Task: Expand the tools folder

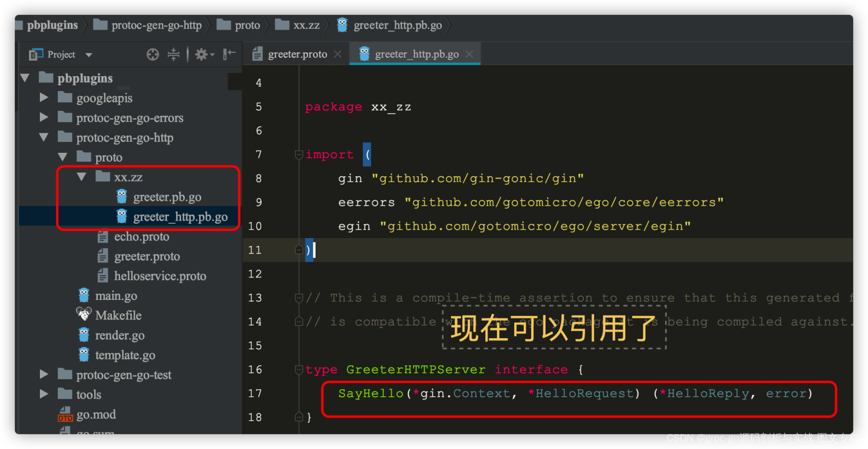Action: pos(44,395)
